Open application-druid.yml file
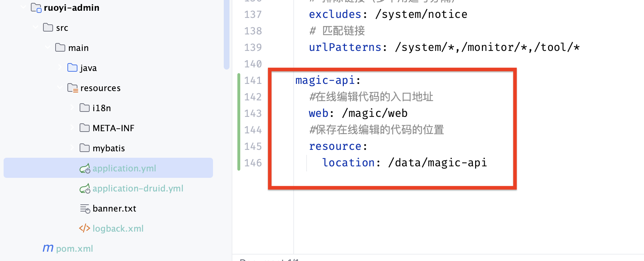The height and width of the screenshot is (261, 644). click(x=138, y=188)
